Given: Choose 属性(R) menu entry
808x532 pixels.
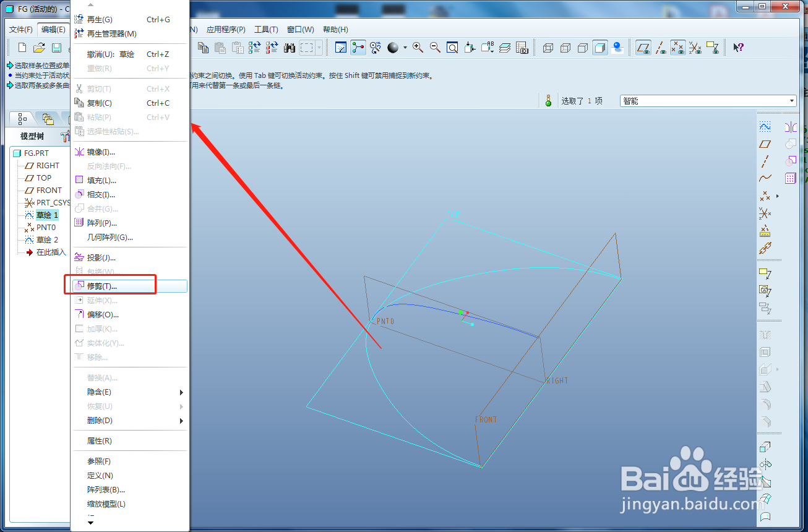Looking at the screenshot, I should pos(130,441).
